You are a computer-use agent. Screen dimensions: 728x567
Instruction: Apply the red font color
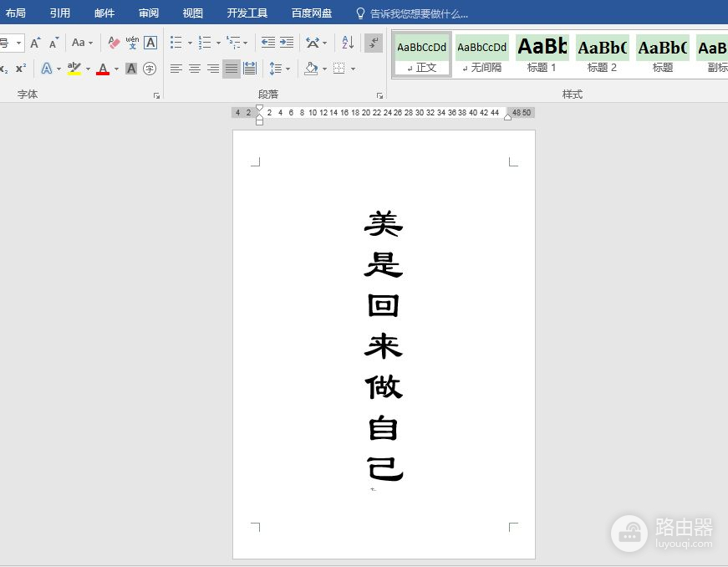[103, 69]
